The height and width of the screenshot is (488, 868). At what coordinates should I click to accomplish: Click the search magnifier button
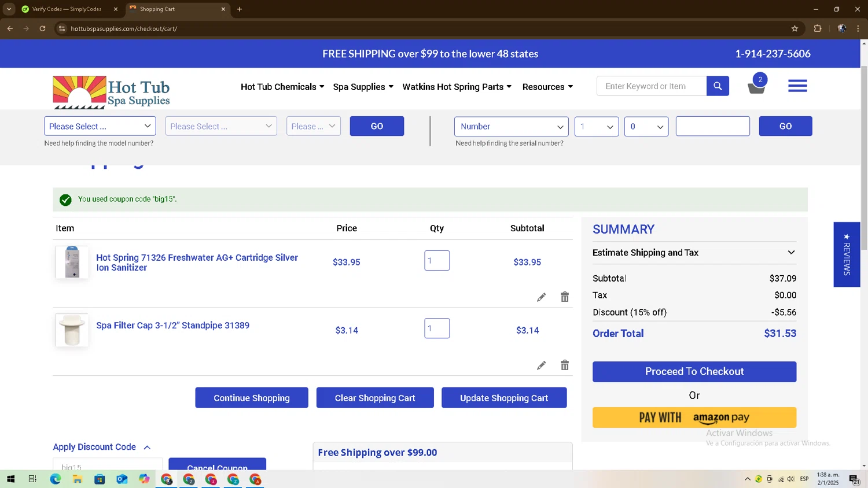pyautogui.click(x=718, y=86)
